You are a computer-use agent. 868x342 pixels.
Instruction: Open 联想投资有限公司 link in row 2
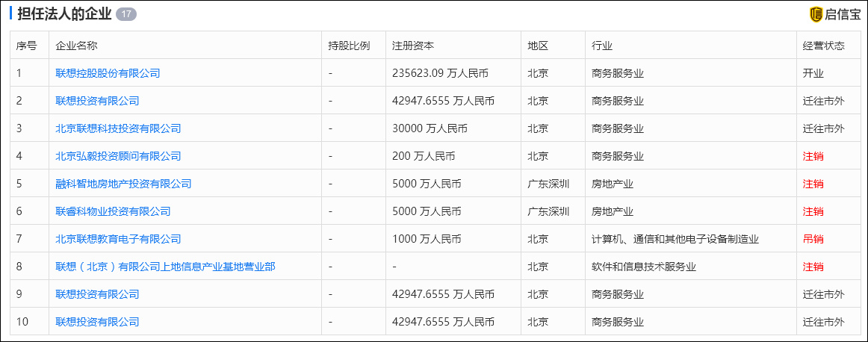tap(97, 101)
